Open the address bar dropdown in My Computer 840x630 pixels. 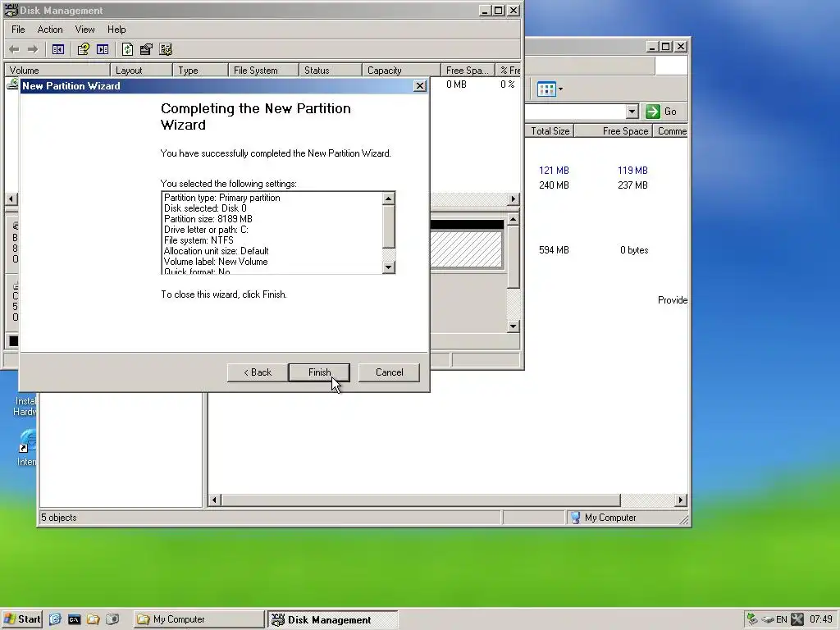pyautogui.click(x=632, y=112)
